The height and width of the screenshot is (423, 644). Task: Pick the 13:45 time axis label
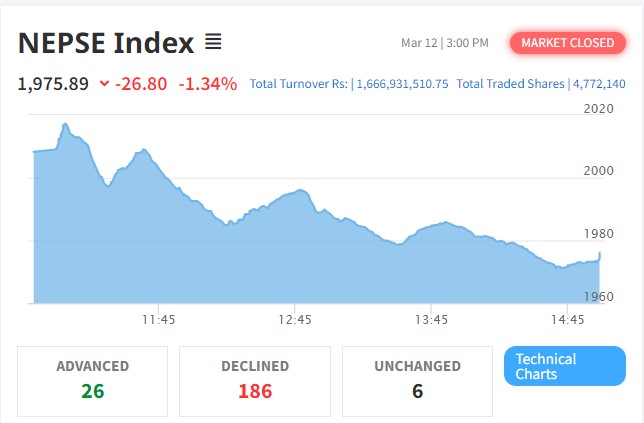[431, 320]
